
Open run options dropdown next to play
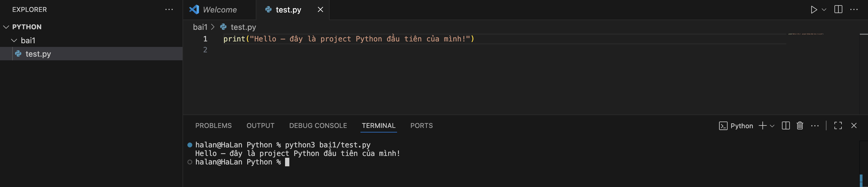[x=824, y=10]
